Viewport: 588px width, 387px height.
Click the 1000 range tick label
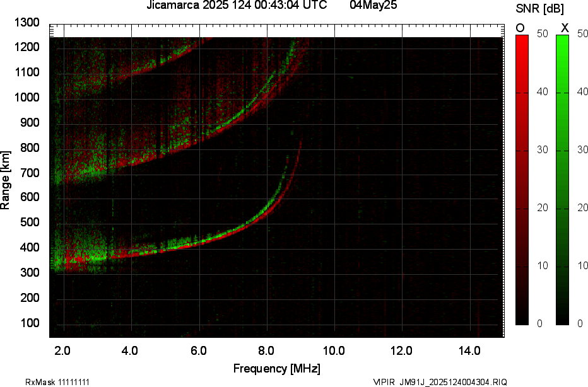pyautogui.click(x=27, y=98)
